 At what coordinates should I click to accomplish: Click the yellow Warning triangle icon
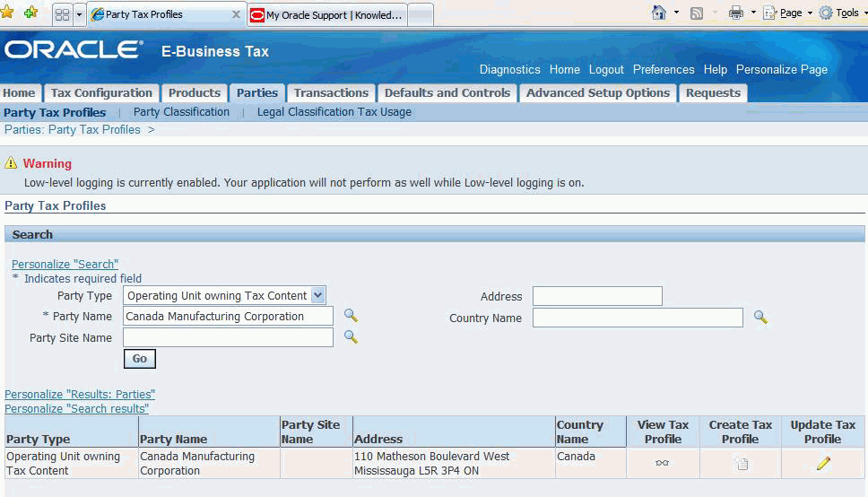coord(11,163)
